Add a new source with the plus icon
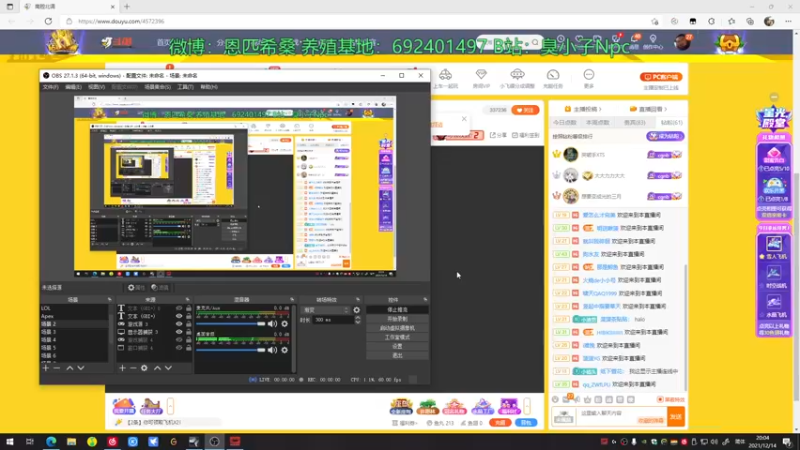800x450 pixels. 122,368
